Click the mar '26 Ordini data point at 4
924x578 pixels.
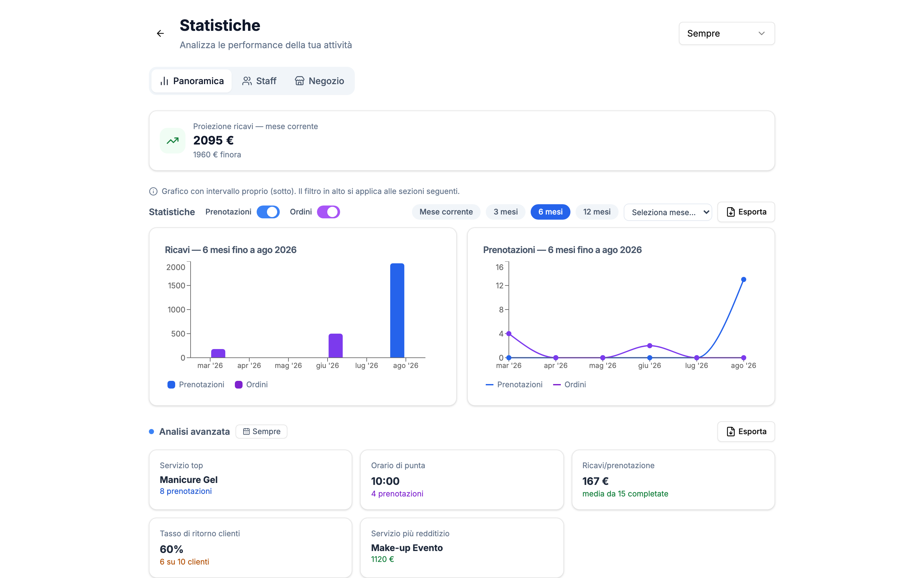point(509,334)
